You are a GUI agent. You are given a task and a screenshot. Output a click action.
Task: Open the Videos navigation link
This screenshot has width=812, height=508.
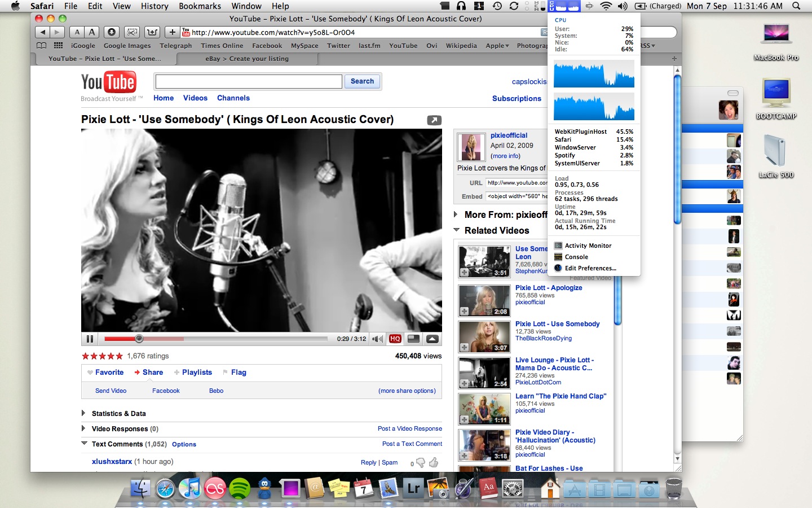pos(195,98)
